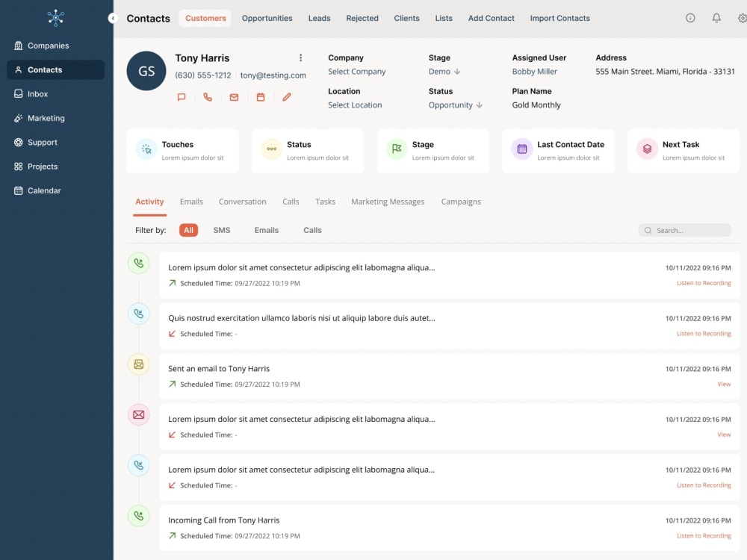The width and height of the screenshot is (747, 560).
Task: Open the calendar icon in contact actions
Action: [260, 97]
